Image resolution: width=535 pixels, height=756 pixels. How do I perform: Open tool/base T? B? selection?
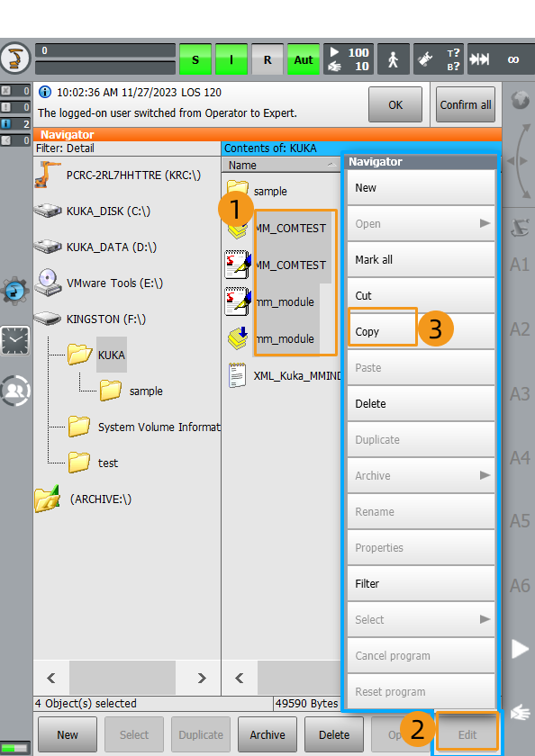coord(439,59)
